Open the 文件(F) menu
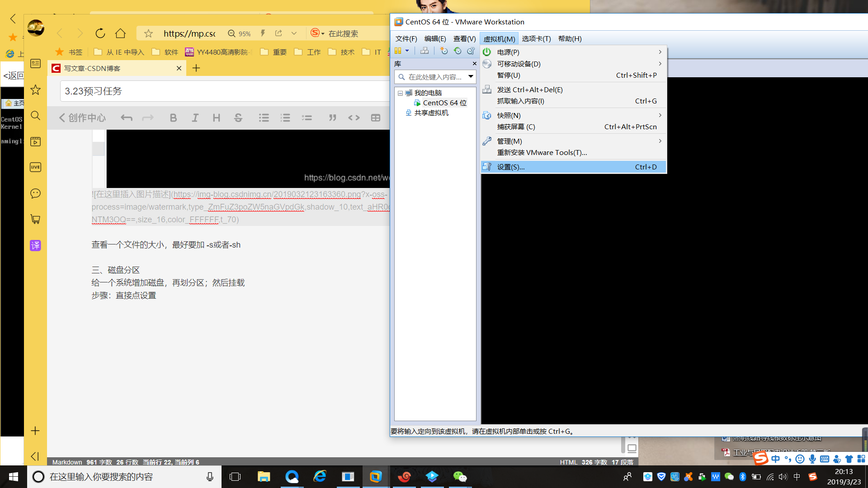This screenshot has width=868, height=488. [x=406, y=39]
